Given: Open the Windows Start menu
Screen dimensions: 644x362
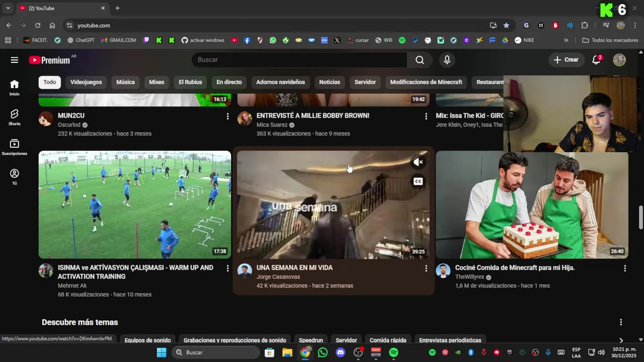Looking at the screenshot, I should pos(162,352).
